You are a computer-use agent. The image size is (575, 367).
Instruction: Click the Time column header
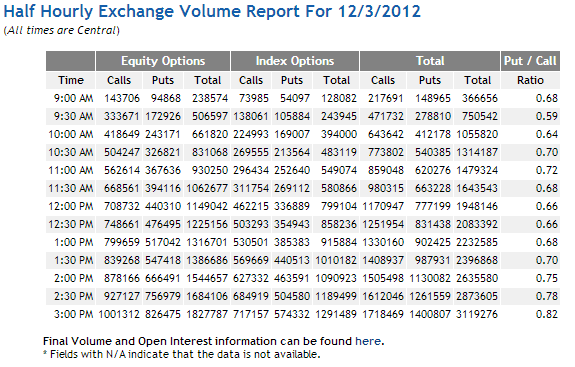(x=70, y=80)
